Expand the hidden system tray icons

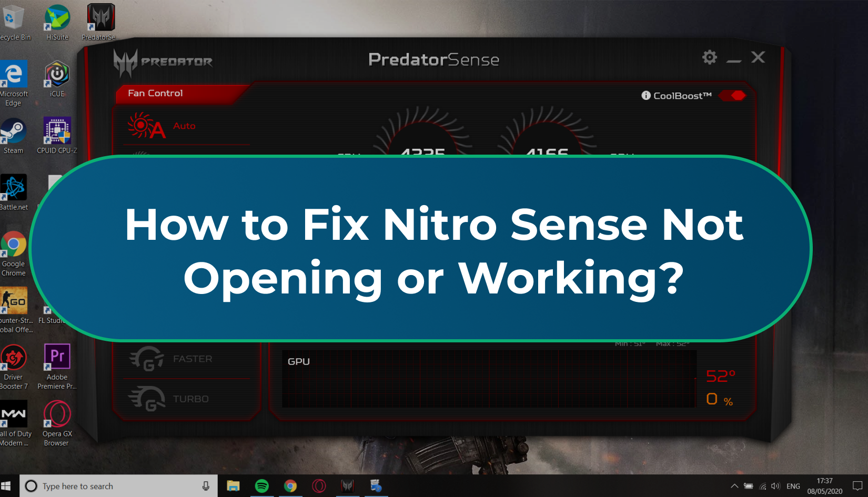pyautogui.click(x=734, y=486)
